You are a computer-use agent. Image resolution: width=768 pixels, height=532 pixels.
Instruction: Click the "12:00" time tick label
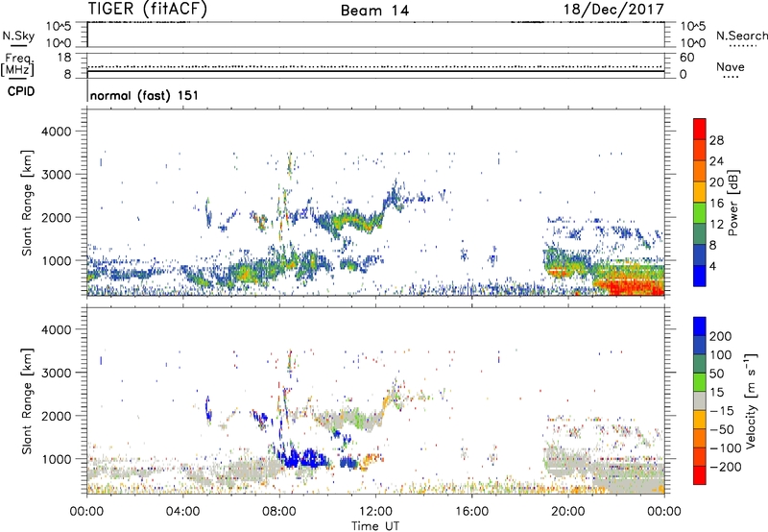click(375, 512)
